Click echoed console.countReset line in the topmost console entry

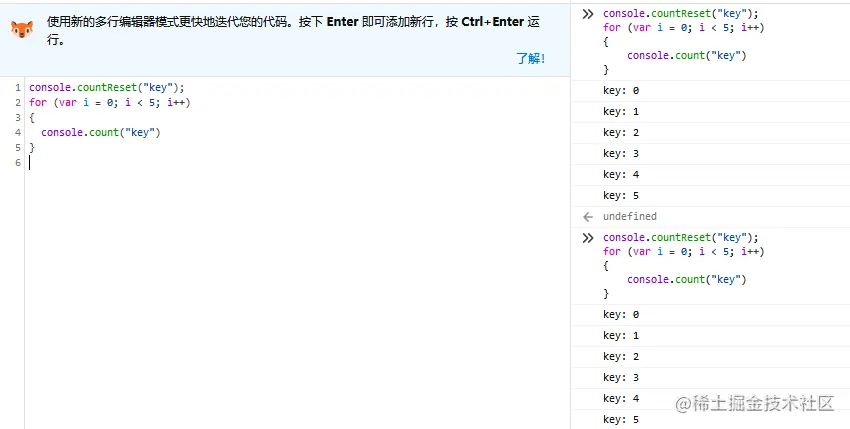click(681, 14)
